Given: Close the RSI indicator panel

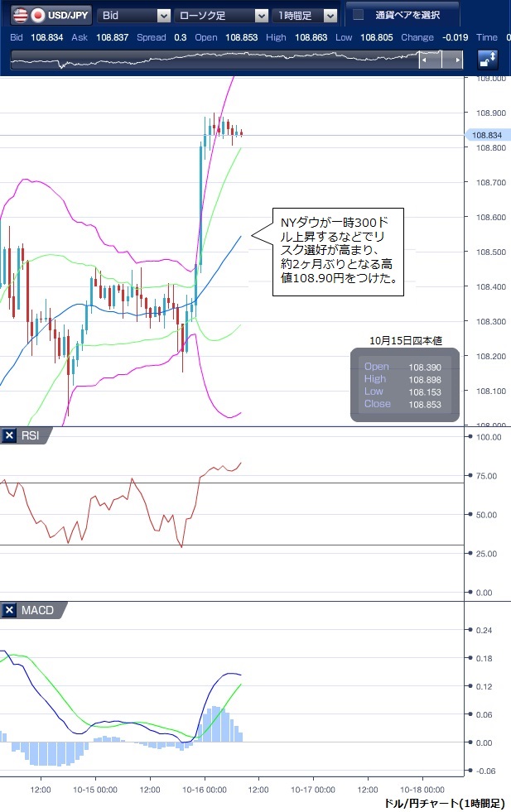Looking at the screenshot, I should tap(9, 436).
